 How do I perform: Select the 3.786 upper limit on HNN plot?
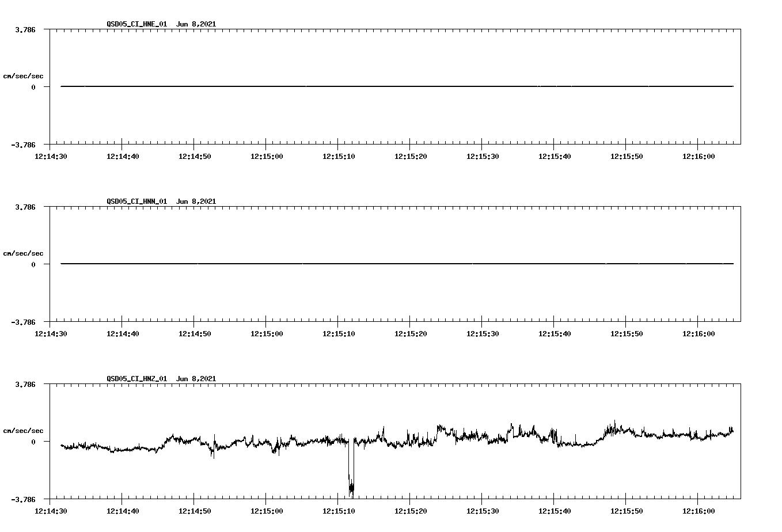(x=25, y=207)
